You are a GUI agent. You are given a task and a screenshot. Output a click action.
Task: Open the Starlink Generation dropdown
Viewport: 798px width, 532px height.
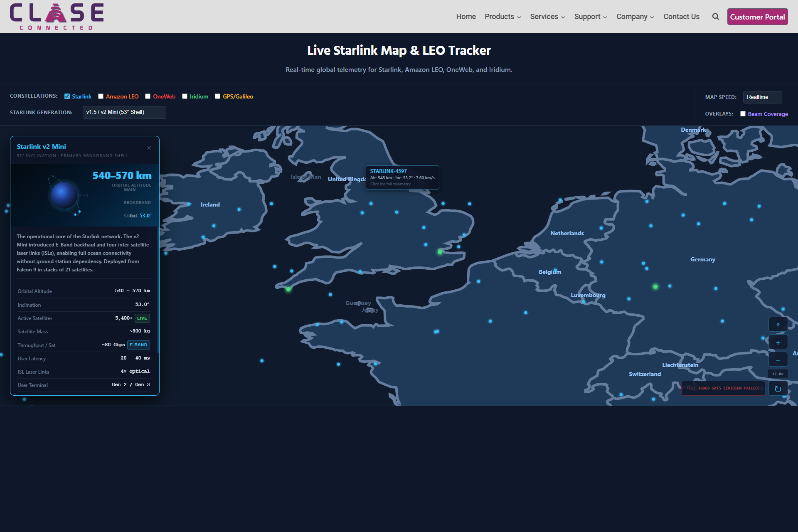[x=124, y=112]
